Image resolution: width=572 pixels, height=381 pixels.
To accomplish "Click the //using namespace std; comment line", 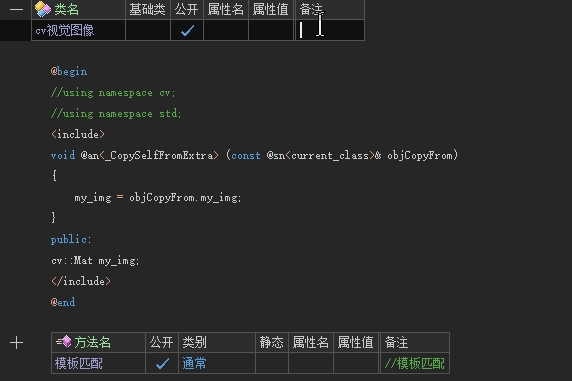I will pos(116,113).
